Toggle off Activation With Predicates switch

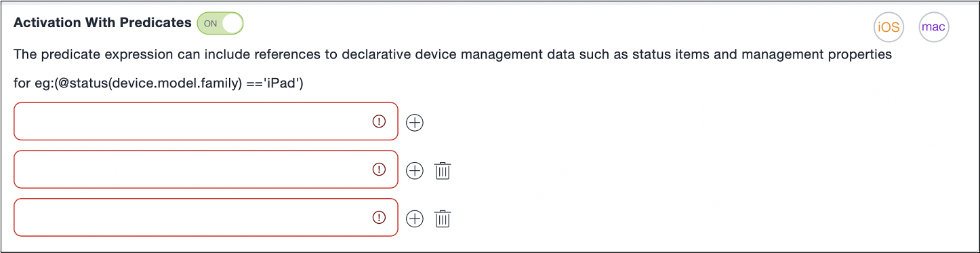(220, 23)
